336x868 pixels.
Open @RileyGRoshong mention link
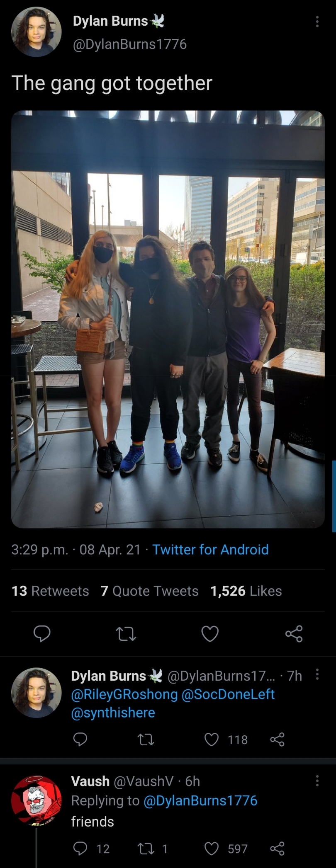[x=124, y=694]
